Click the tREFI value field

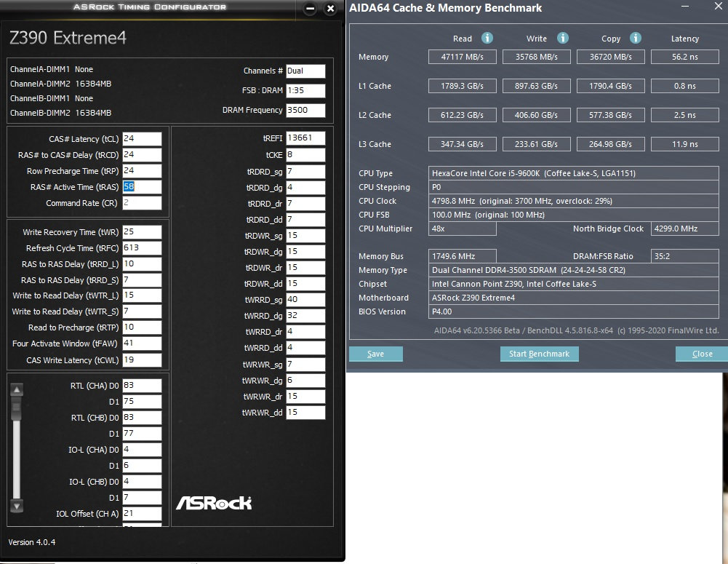[x=305, y=138]
